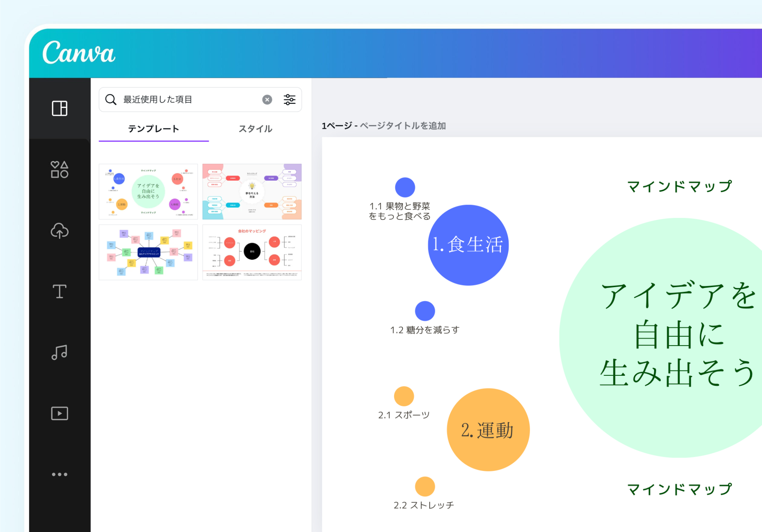This screenshot has width=762, height=532.
Task: Select the 1.1 果物と野菜をもっと食べる text
Action: (x=400, y=211)
